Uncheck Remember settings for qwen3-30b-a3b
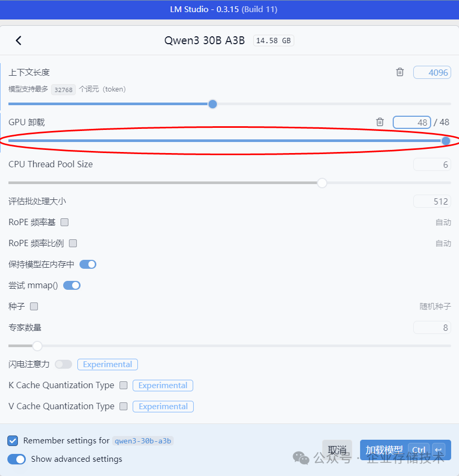 [x=13, y=441]
